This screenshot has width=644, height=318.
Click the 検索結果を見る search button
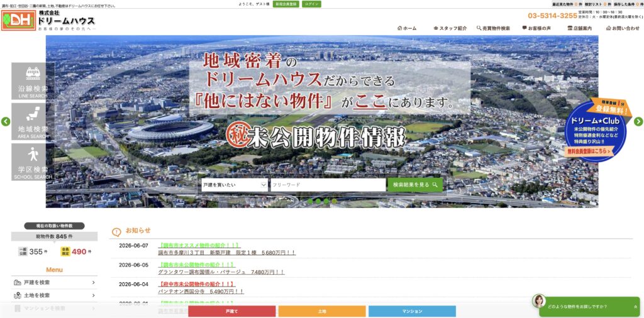tap(415, 185)
